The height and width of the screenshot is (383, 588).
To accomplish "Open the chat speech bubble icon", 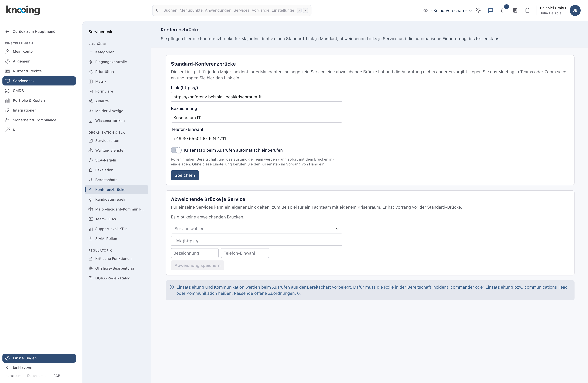I will click(x=490, y=10).
